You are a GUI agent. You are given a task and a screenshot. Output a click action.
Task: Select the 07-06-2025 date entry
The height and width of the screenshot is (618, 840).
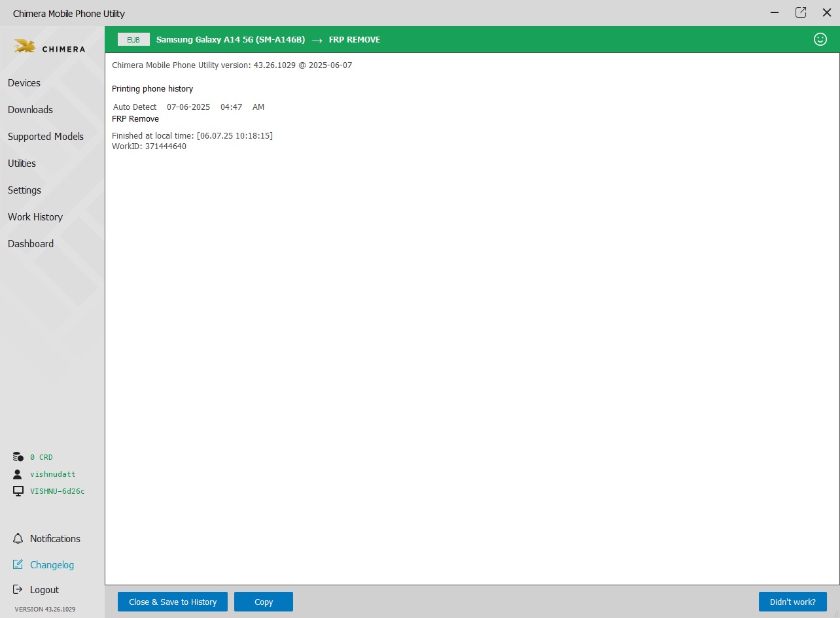(x=188, y=107)
